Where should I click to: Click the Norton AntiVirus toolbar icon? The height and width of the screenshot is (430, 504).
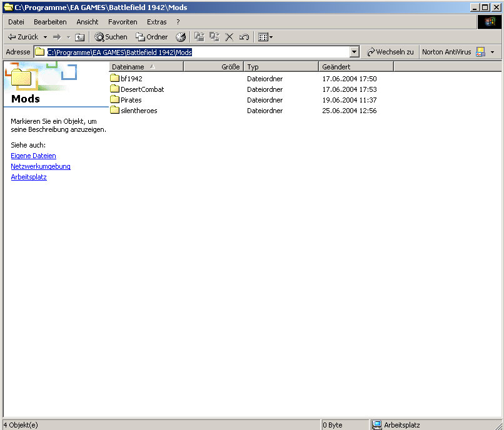pos(480,52)
